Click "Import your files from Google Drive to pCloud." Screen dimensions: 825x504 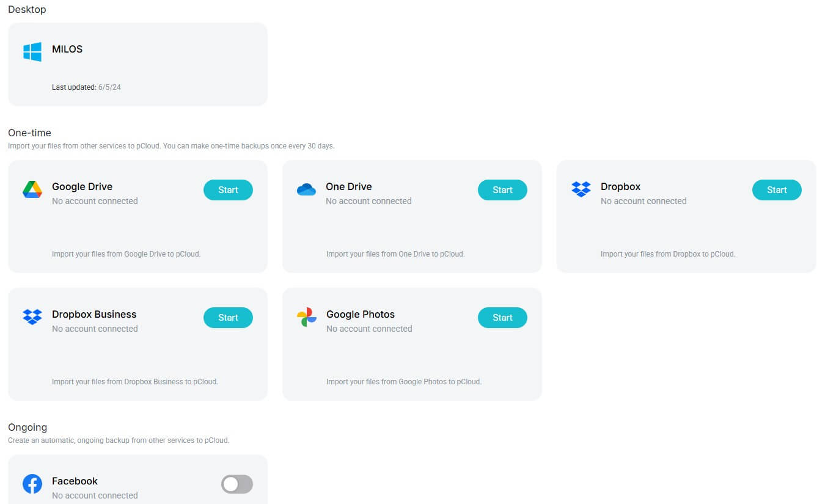(126, 254)
